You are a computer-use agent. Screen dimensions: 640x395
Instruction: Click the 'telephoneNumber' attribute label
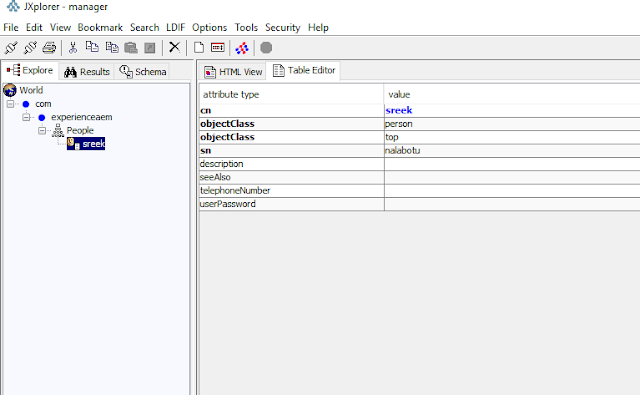235,191
